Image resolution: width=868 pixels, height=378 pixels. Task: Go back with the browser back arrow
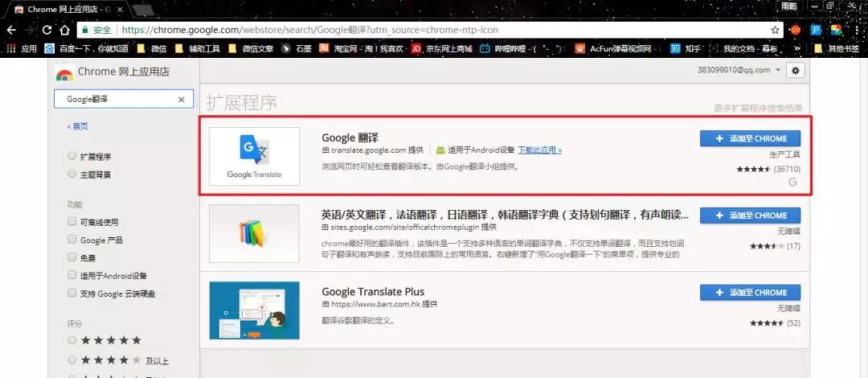[11, 30]
